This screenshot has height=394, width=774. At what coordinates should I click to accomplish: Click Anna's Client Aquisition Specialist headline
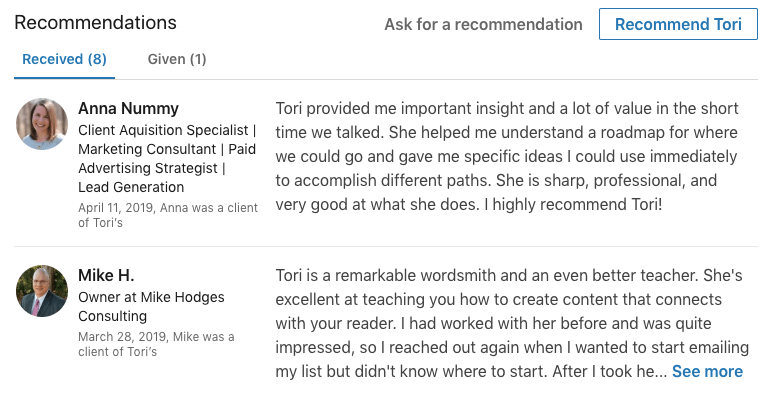click(167, 158)
